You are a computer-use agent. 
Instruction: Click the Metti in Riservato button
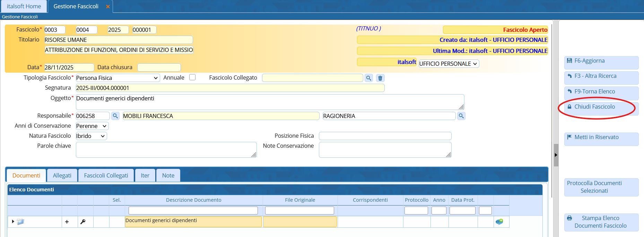(601, 137)
